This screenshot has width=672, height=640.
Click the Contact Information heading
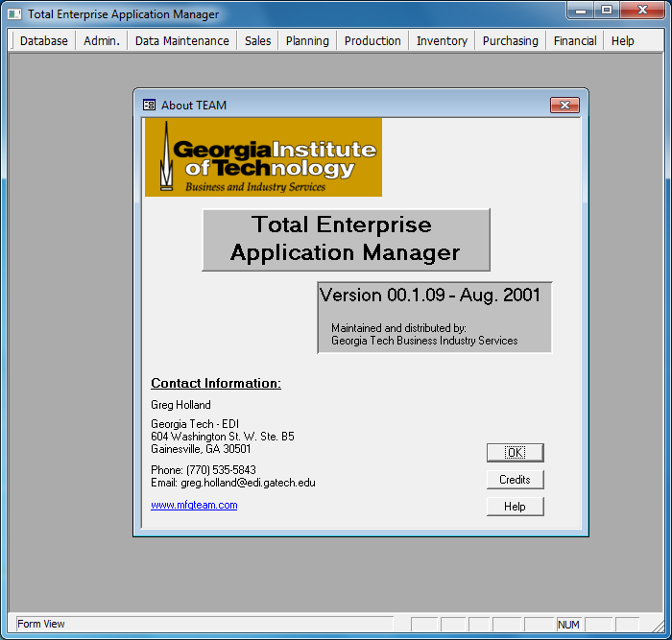(x=216, y=383)
